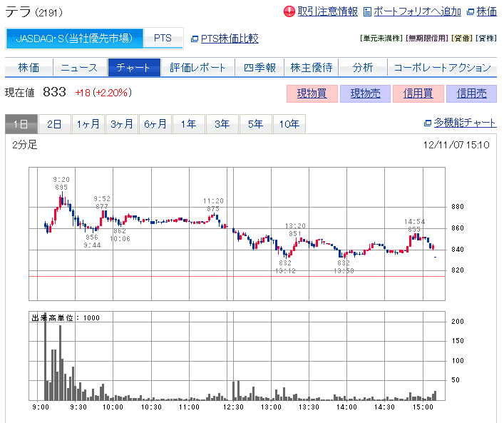Click the 9:20 895 high label on chart
504x423 pixels.
point(61,183)
